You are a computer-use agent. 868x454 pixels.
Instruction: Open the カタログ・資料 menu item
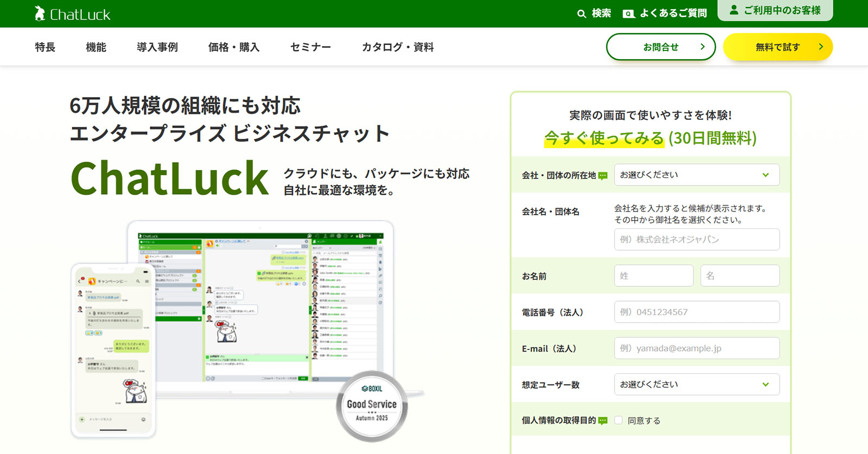pyautogui.click(x=398, y=47)
